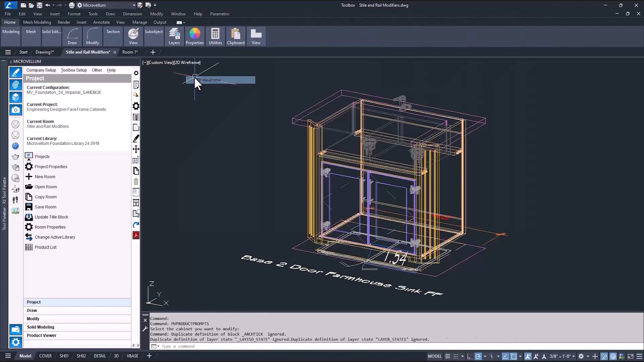Switch to the Room 1* drawing tab
Viewport: 644px width, 362px height.
[130, 52]
